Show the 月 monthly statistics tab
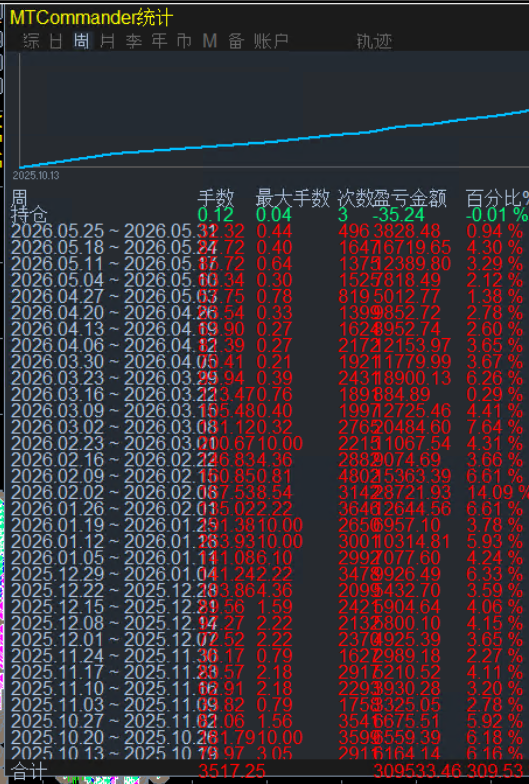The width and height of the screenshot is (529, 784). tap(107, 40)
